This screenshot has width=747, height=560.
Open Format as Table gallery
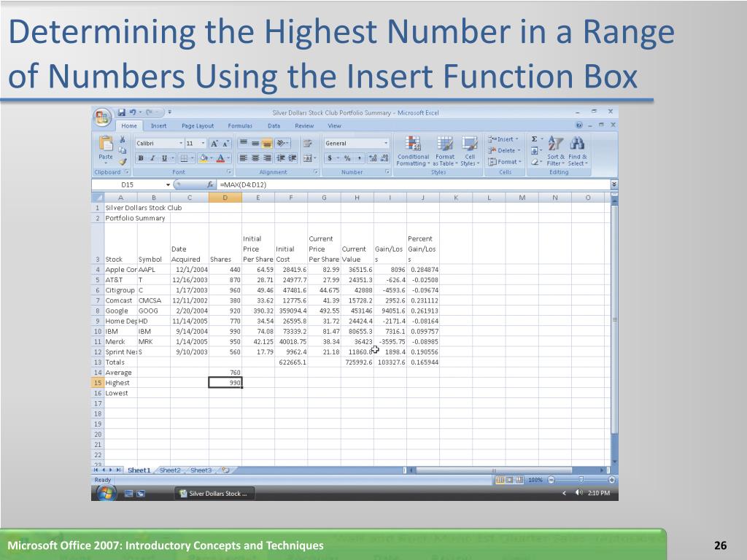coord(445,151)
